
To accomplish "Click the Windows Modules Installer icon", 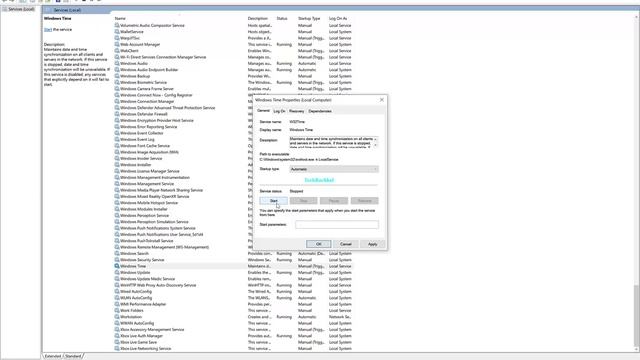I will 117,209.
